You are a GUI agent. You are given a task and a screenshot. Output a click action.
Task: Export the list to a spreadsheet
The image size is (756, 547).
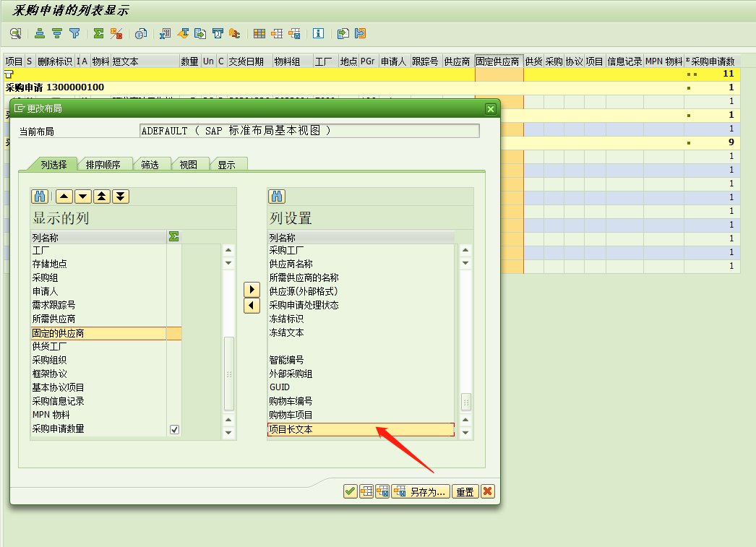[165, 33]
